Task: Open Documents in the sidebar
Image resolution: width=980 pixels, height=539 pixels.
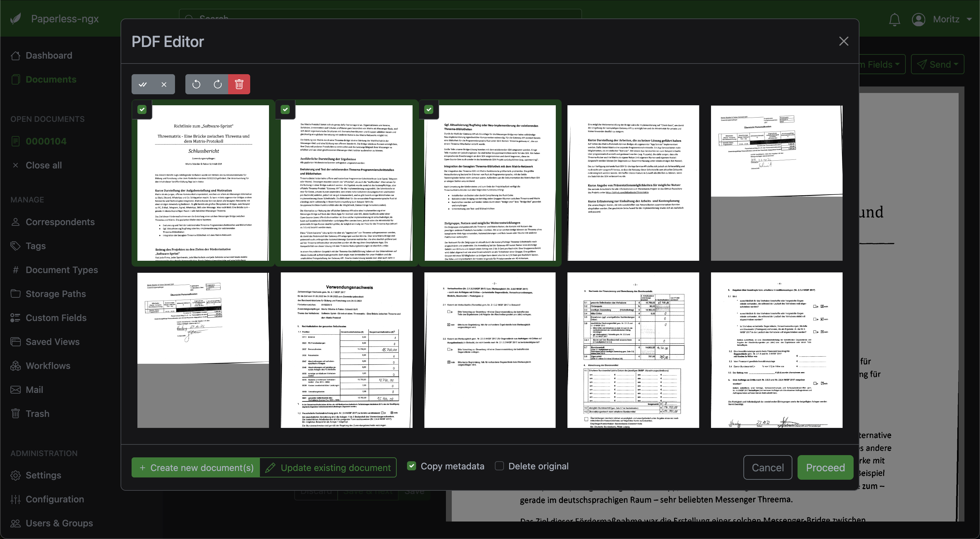Action: coord(51,79)
